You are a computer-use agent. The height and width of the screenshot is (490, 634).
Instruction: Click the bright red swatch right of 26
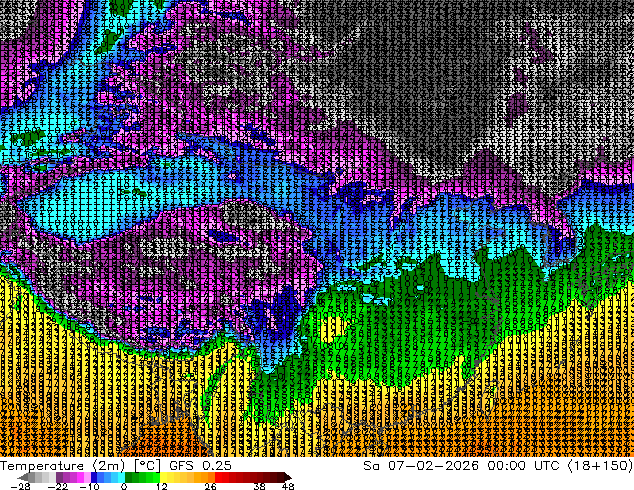coord(218,477)
